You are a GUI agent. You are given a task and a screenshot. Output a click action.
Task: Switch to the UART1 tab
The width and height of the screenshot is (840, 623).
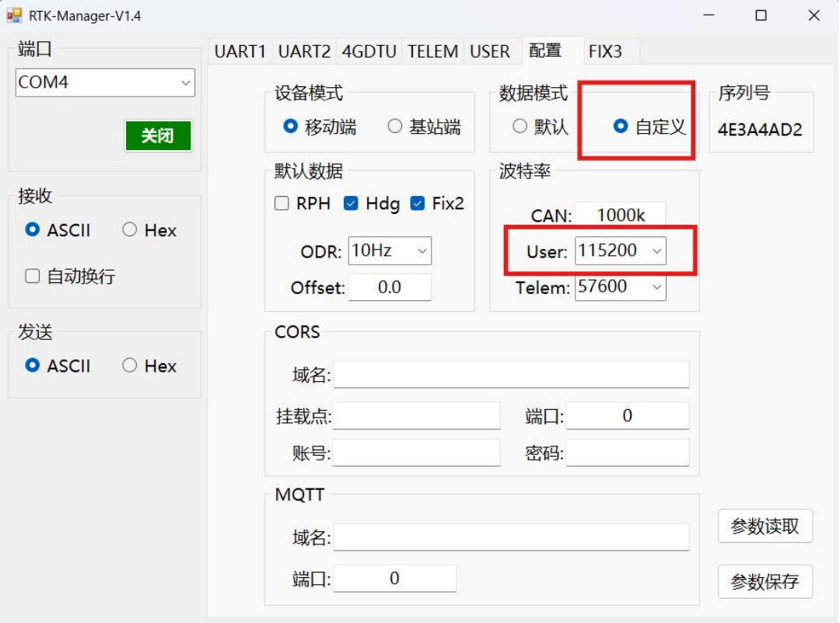(x=240, y=51)
